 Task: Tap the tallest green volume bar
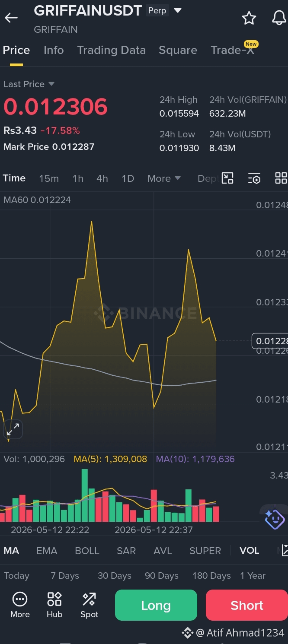tap(84, 495)
